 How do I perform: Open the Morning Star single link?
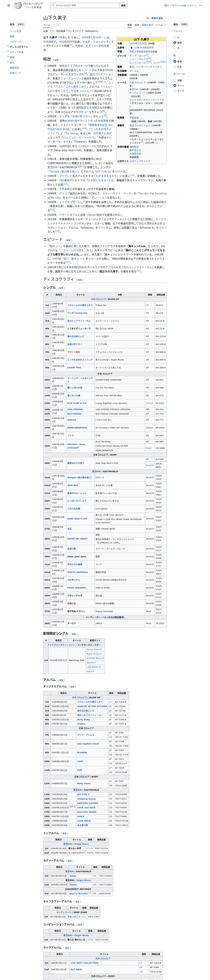point(77,660)
